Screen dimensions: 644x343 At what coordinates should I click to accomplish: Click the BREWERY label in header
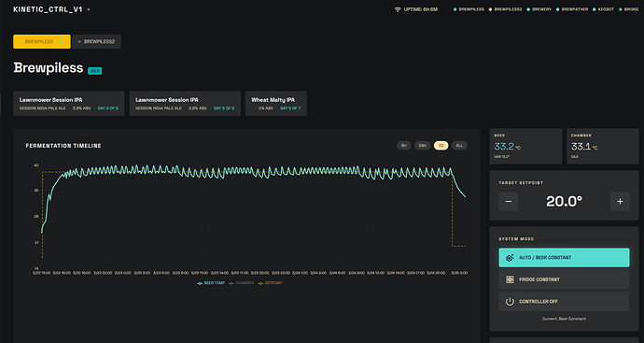point(541,9)
